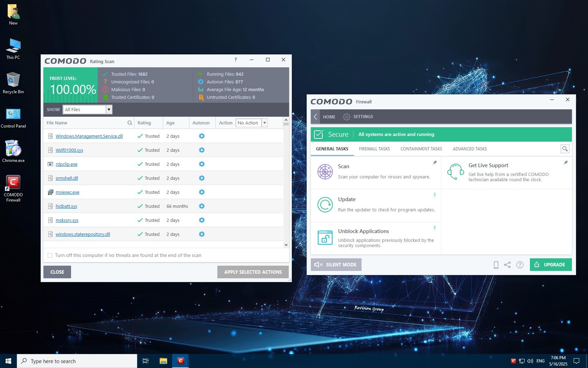Click the Get Live Support headset icon
This screenshot has height=368, width=588.
pyautogui.click(x=455, y=172)
